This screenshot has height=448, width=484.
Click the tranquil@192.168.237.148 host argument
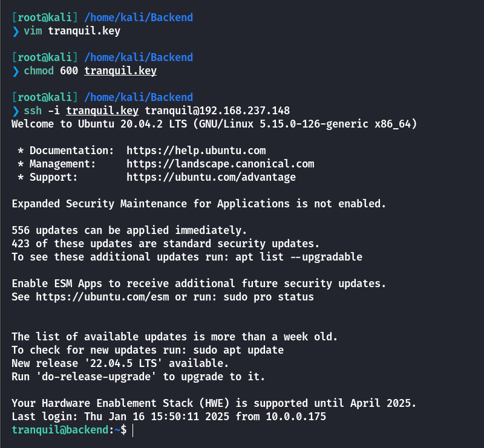[x=217, y=111]
